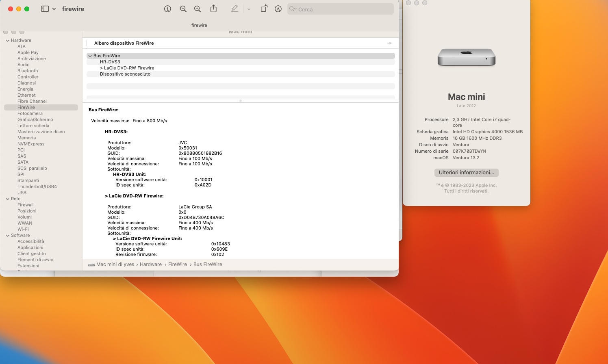Select Lettore scheda in the sidebar

[33, 126]
